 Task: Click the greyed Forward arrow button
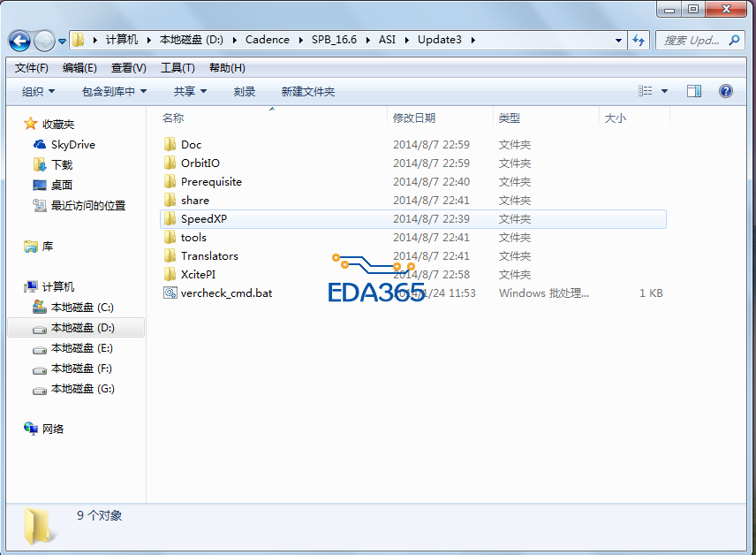tap(44, 41)
